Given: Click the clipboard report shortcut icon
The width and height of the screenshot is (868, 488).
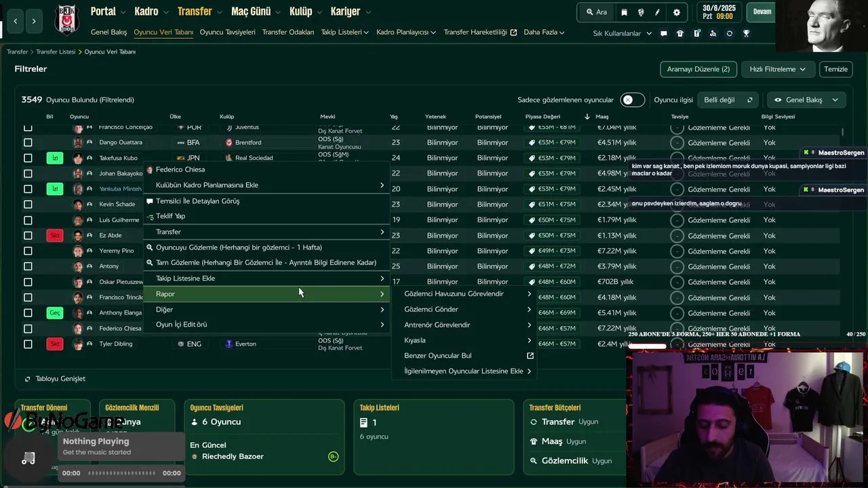Looking at the screenshot, I should 696,33.
